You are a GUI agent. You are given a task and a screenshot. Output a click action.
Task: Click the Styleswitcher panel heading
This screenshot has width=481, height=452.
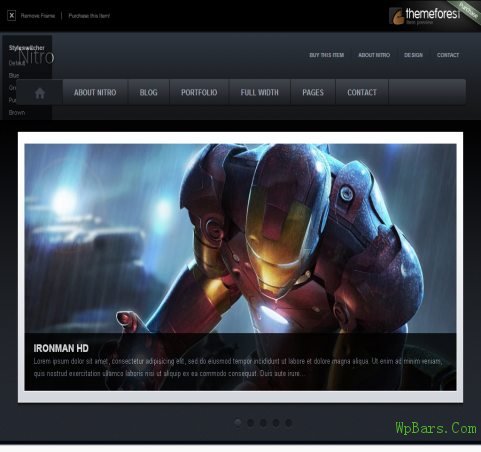27,48
